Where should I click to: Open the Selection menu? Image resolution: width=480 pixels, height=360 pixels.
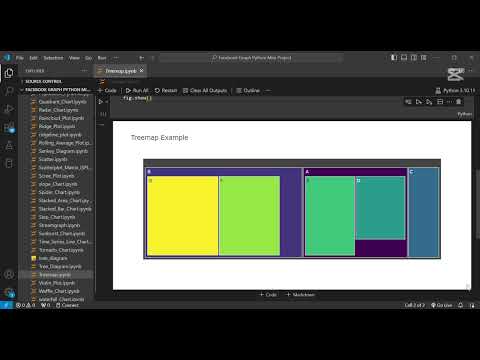tap(53, 58)
